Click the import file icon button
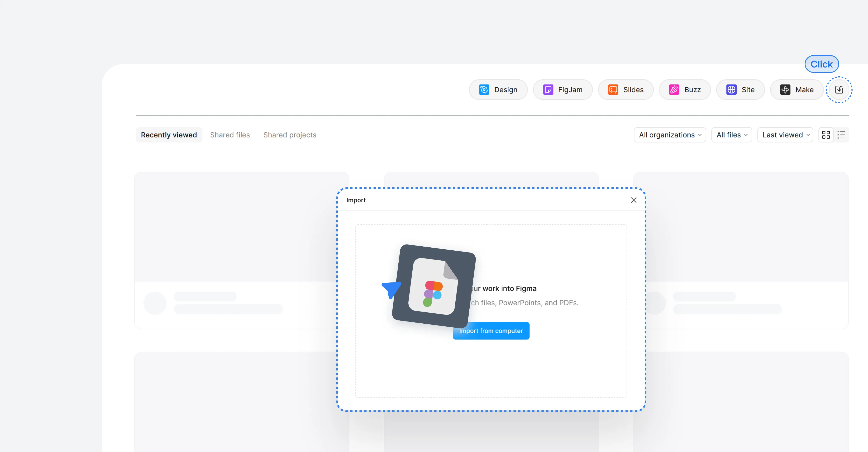The height and width of the screenshot is (452, 868). (839, 90)
